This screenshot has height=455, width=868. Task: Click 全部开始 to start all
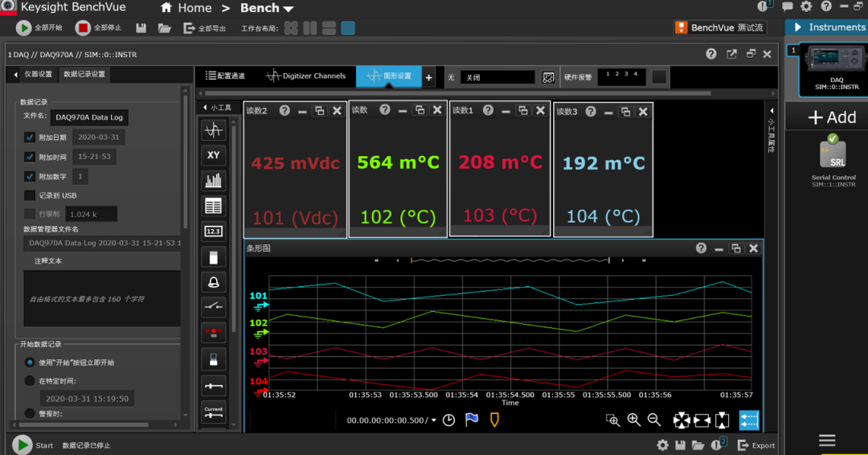39,27
